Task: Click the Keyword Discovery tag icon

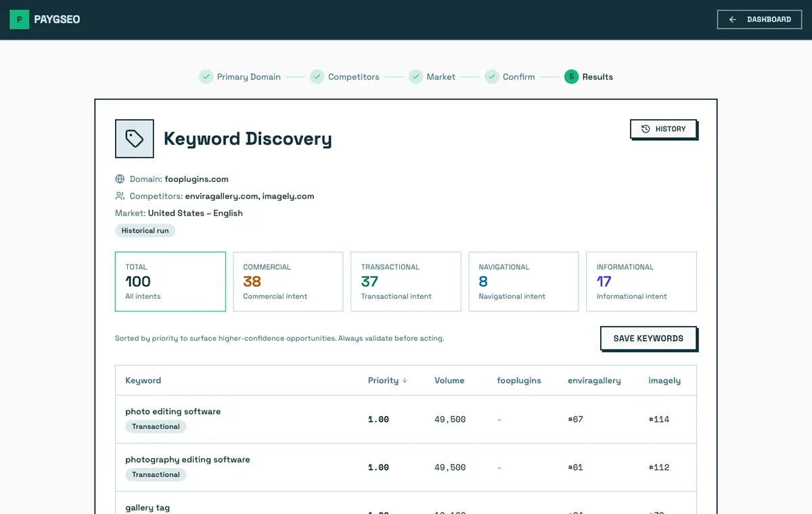Action: point(135,139)
